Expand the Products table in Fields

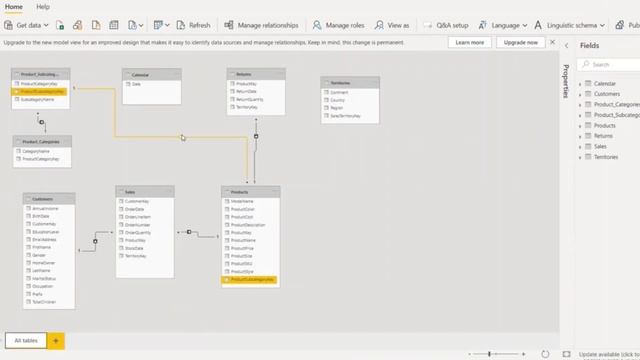(x=580, y=126)
